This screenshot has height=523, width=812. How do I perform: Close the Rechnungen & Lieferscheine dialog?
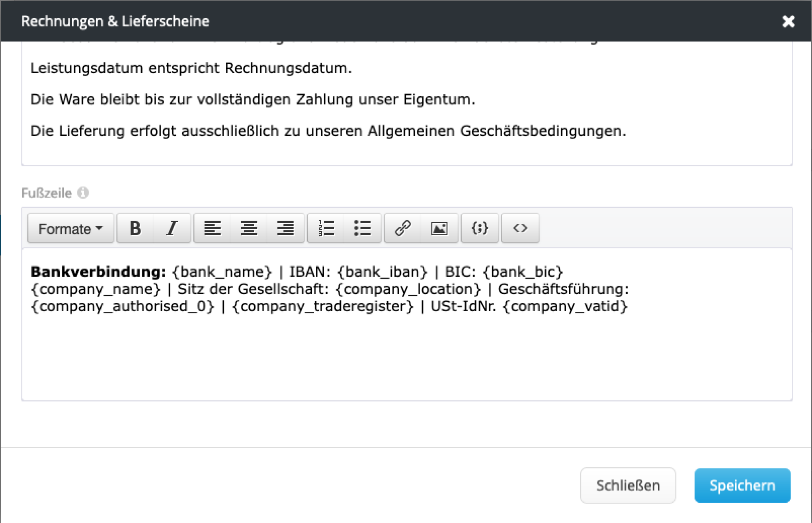click(788, 21)
